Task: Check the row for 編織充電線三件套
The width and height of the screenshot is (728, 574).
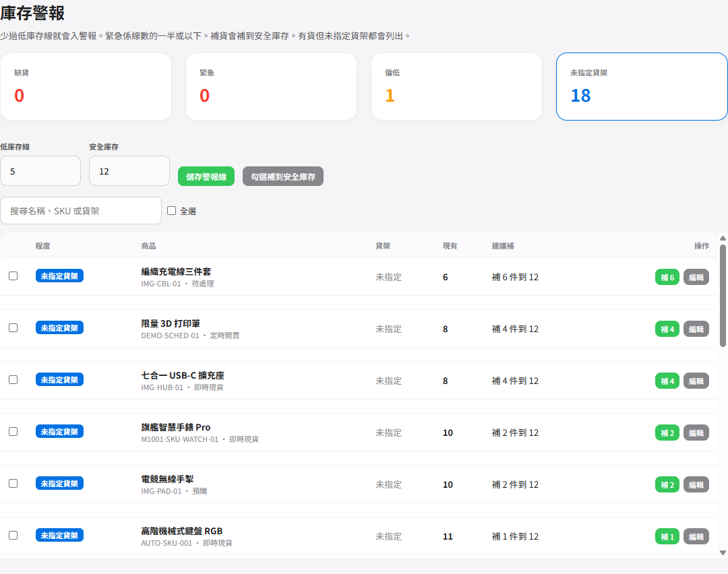Action: click(x=13, y=276)
